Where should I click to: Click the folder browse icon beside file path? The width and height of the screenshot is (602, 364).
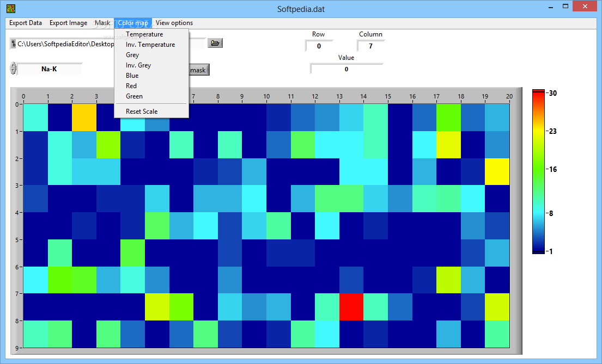(215, 43)
